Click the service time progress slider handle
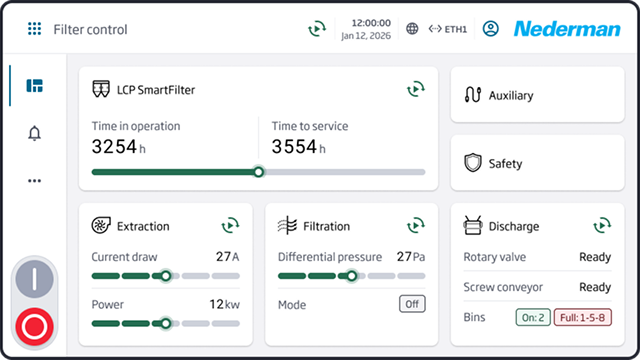 click(258, 172)
